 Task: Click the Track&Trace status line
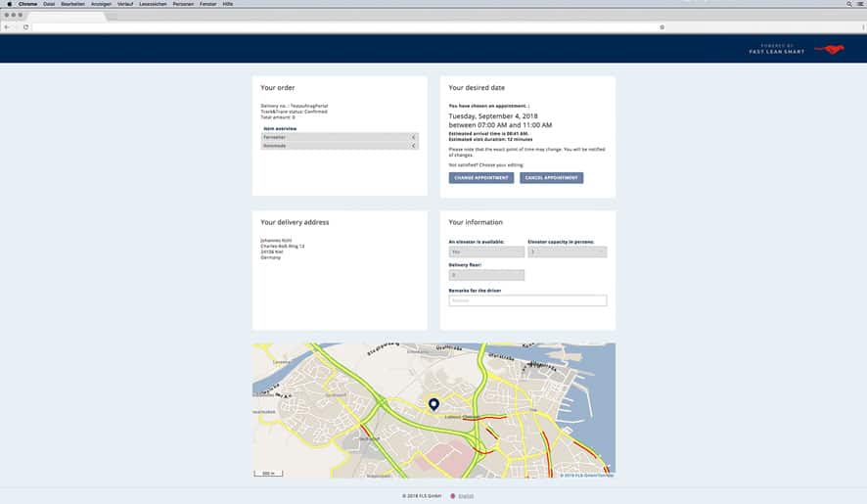(295, 112)
